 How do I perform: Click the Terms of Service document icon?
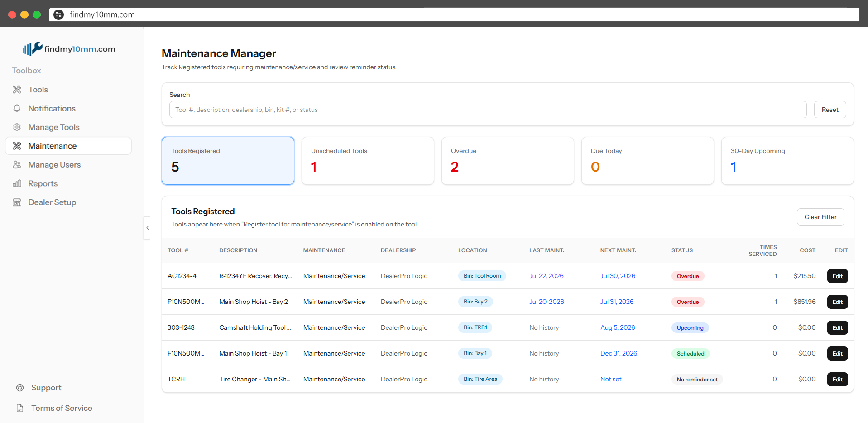coord(20,408)
